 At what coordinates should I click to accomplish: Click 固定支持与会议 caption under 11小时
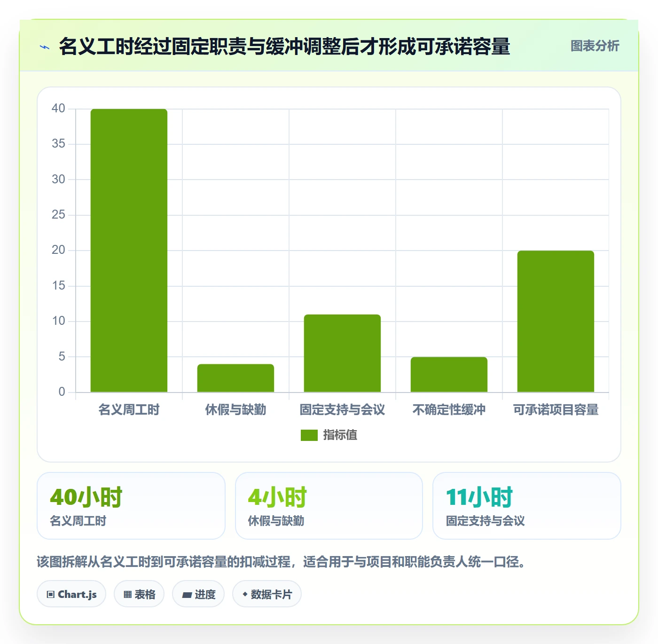(485, 521)
